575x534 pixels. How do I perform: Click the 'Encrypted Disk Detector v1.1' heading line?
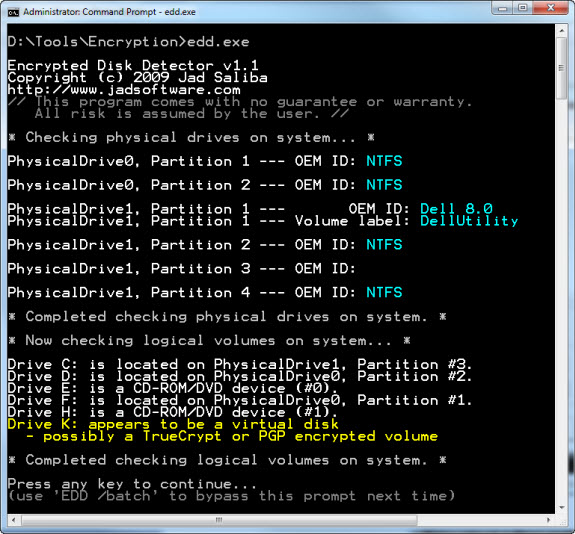coord(133,66)
